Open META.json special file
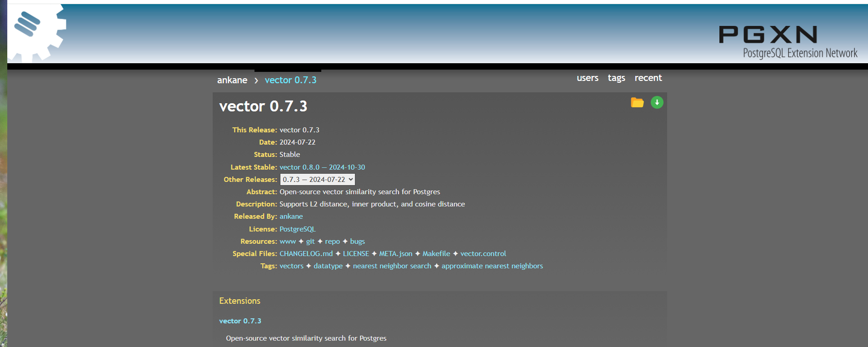This screenshot has width=868, height=347. tap(396, 254)
